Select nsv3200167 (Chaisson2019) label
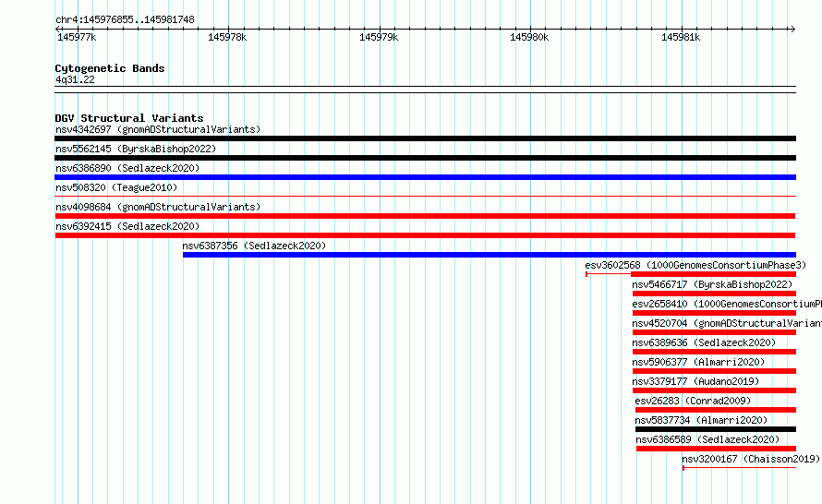The height and width of the screenshot is (504, 822). click(x=751, y=459)
